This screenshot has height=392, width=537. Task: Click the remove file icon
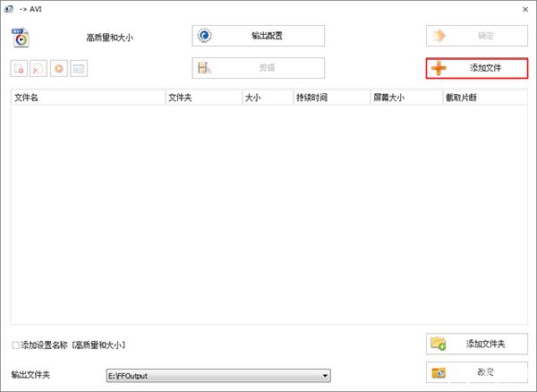20,68
